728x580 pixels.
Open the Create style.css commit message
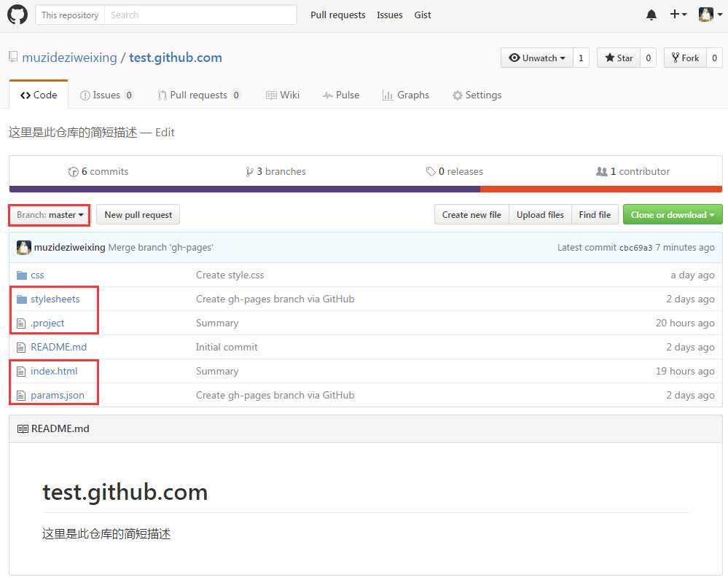[230, 275]
